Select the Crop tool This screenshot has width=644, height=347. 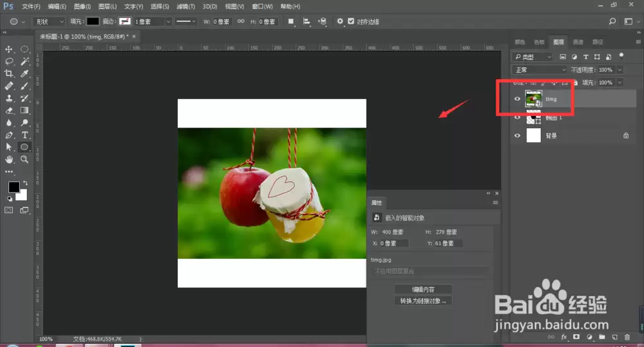point(8,73)
